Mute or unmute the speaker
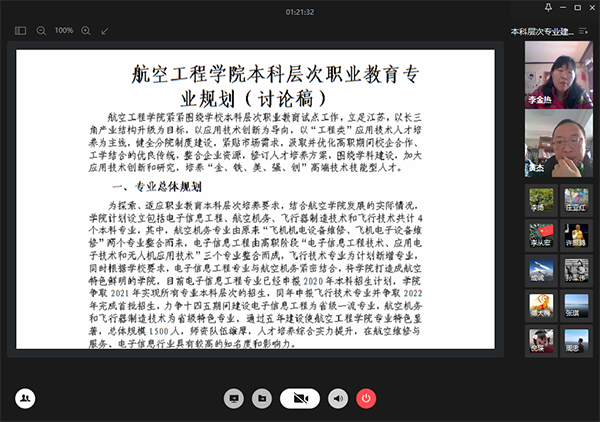This screenshot has height=422, width=600. click(339, 398)
